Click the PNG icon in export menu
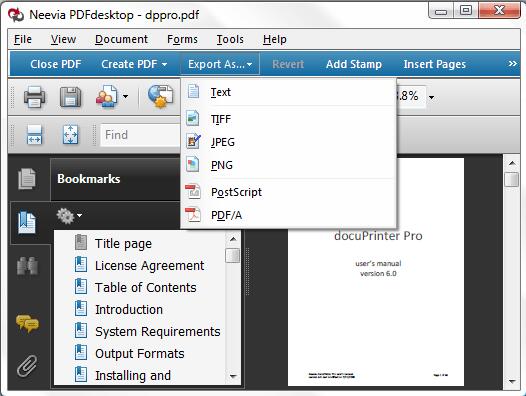Viewport: 526px width, 396px height. (x=193, y=165)
